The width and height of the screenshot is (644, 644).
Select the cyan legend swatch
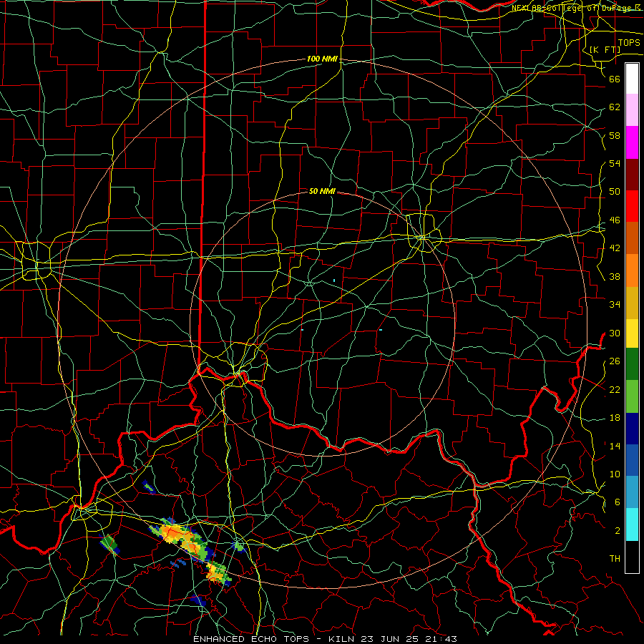[632, 525]
